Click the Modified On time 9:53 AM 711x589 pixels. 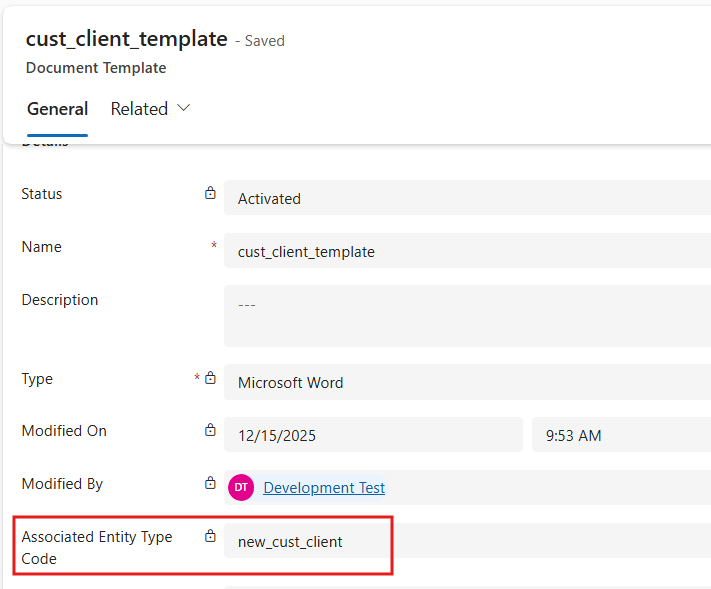(620, 435)
